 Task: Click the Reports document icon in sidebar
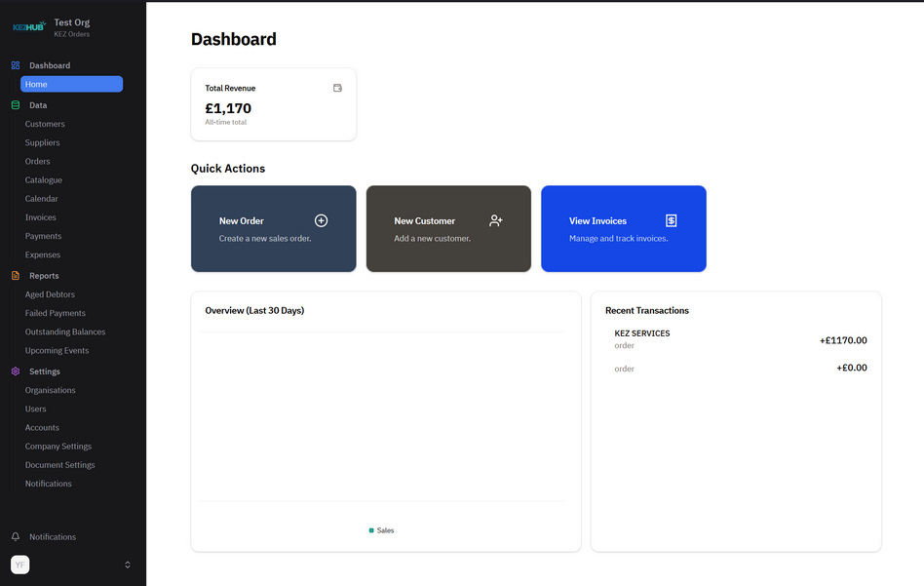point(16,276)
